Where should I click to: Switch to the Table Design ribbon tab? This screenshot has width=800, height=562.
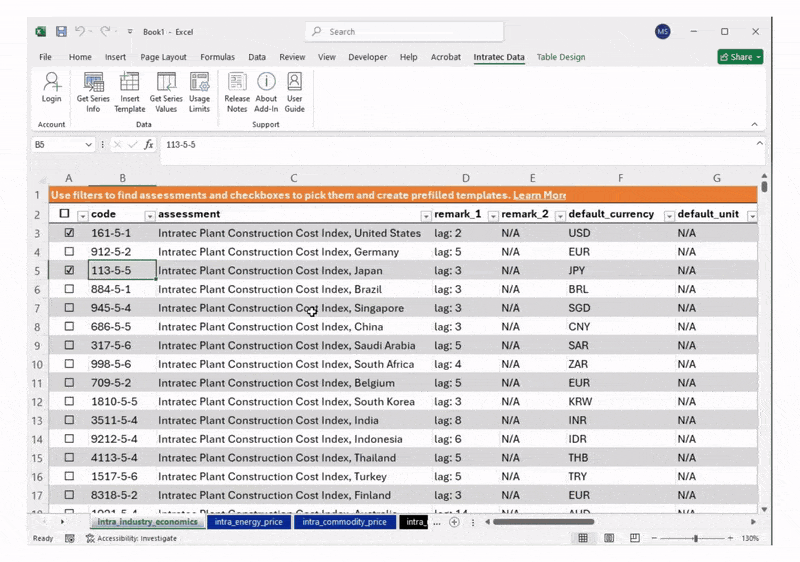[560, 57]
